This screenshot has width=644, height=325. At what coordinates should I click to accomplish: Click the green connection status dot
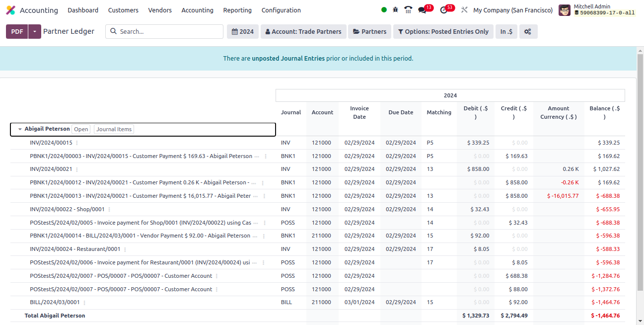click(x=384, y=9)
